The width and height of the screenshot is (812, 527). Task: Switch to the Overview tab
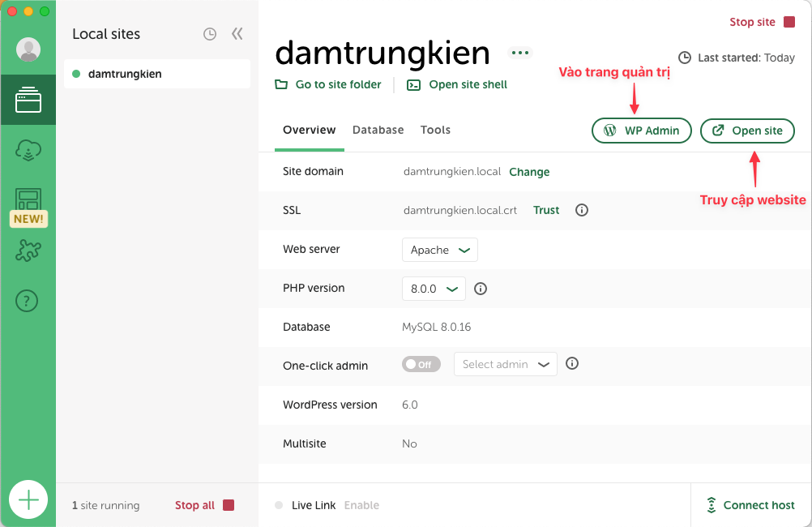click(x=310, y=130)
